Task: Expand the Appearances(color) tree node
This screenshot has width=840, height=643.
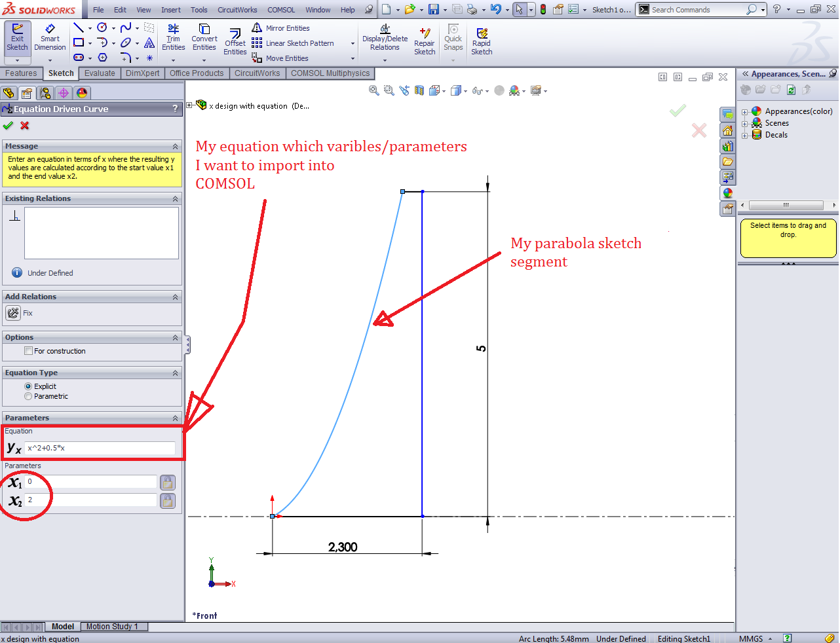Action: coord(744,112)
